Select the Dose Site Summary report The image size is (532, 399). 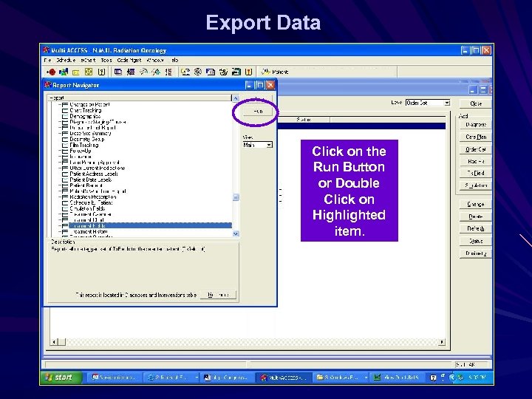tap(90, 133)
